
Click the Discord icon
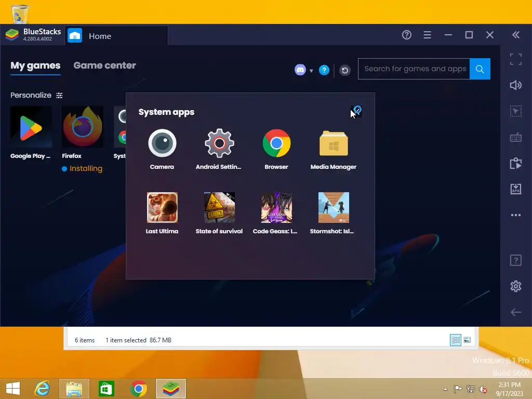[300, 70]
